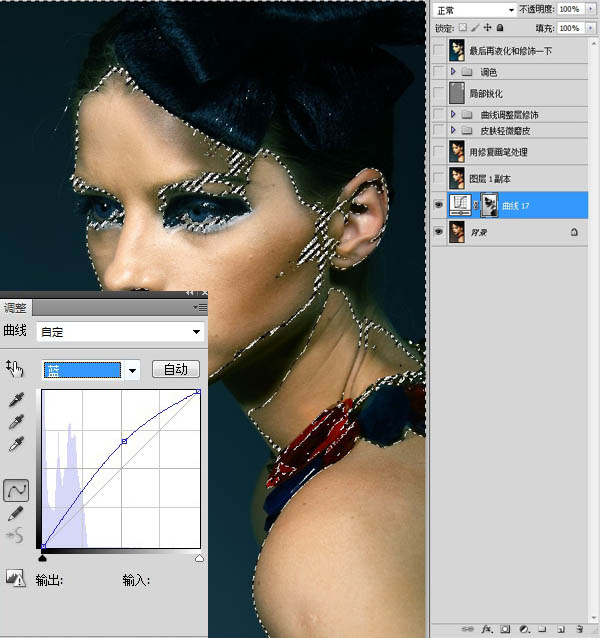Select the 背景 layer thumbnail
The height and width of the screenshot is (638, 600).
point(457,232)
